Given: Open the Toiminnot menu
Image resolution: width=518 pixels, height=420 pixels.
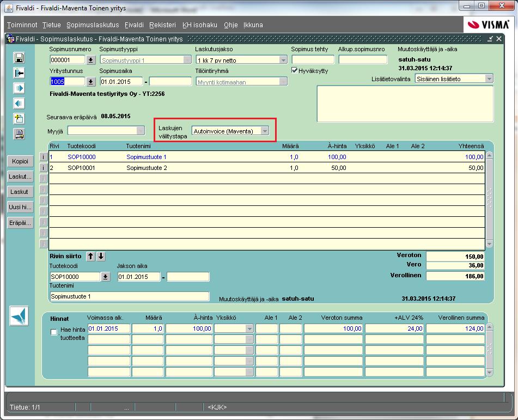Looking at the screenshot, I should (x=22, y=25).
